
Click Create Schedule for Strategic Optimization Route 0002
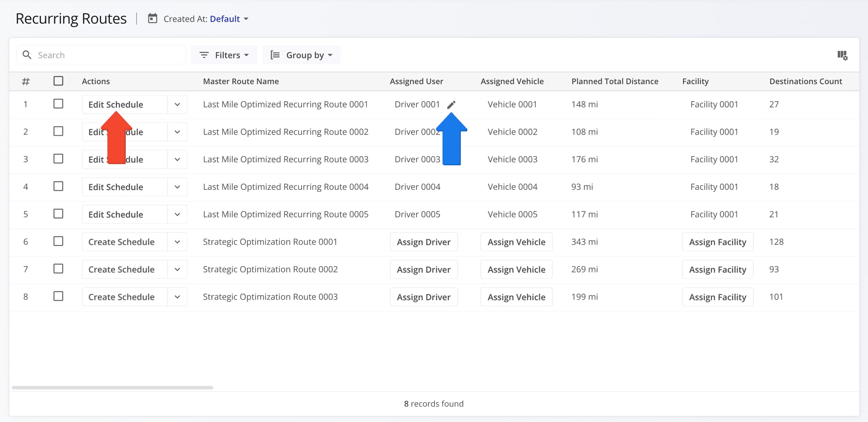121,269
